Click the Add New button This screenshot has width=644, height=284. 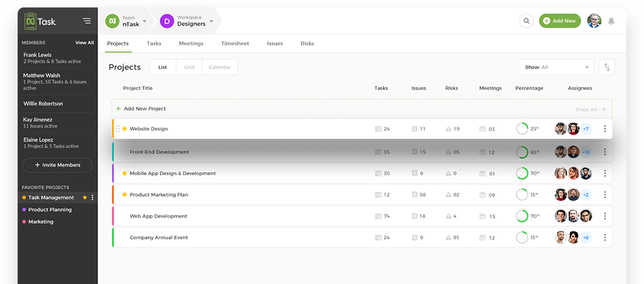(x=559, y=21)
